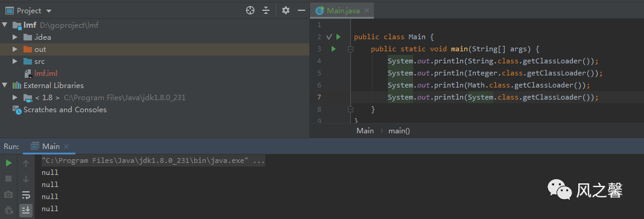Click line number 1 in gutter
644x219 pixels.
click(319, 25)
